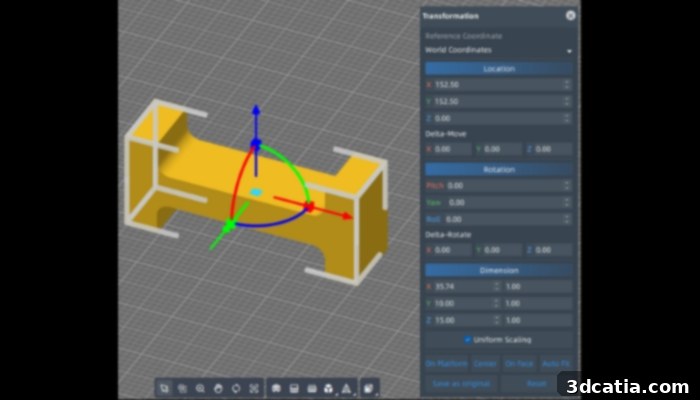The image size is (700, 400).
Task: Click the green rotation arc of gizmo
Action: coord(290,163)
